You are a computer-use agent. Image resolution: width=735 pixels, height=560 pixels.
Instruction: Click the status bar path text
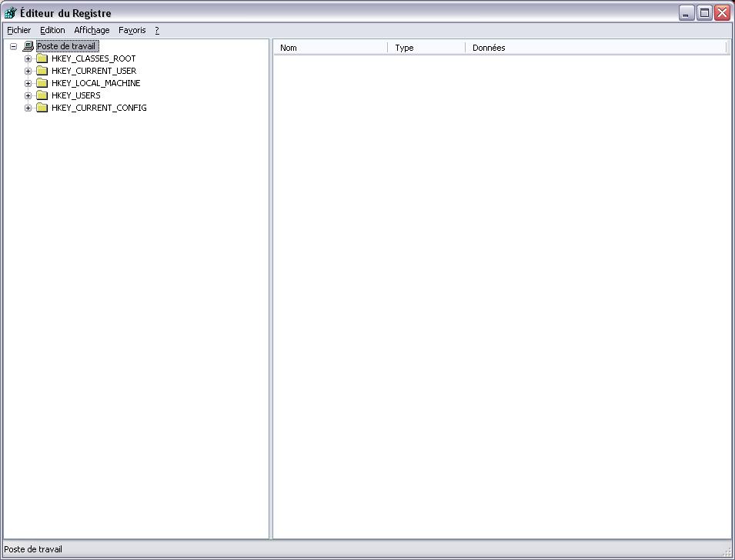pyautogui.click(x=33, y=549)
